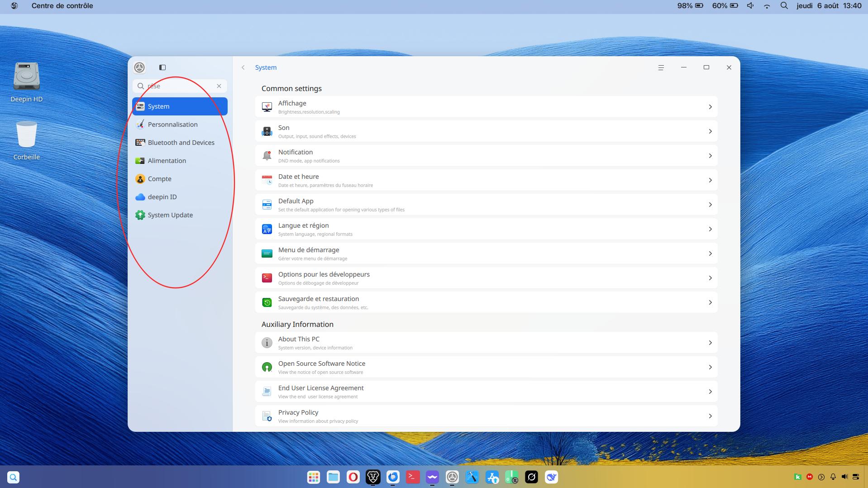
Task: Go to Bluetooth and Devices
Action: (x=180, y=143)
